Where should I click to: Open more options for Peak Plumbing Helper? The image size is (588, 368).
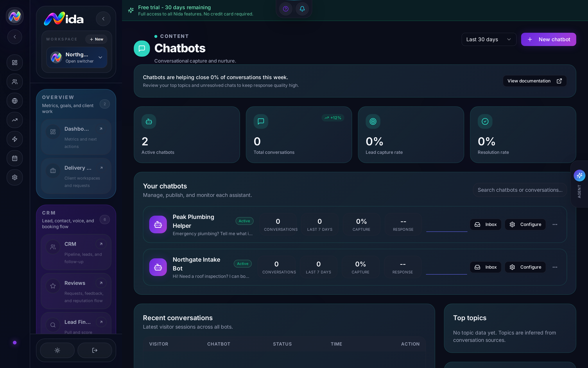point(555,224)
